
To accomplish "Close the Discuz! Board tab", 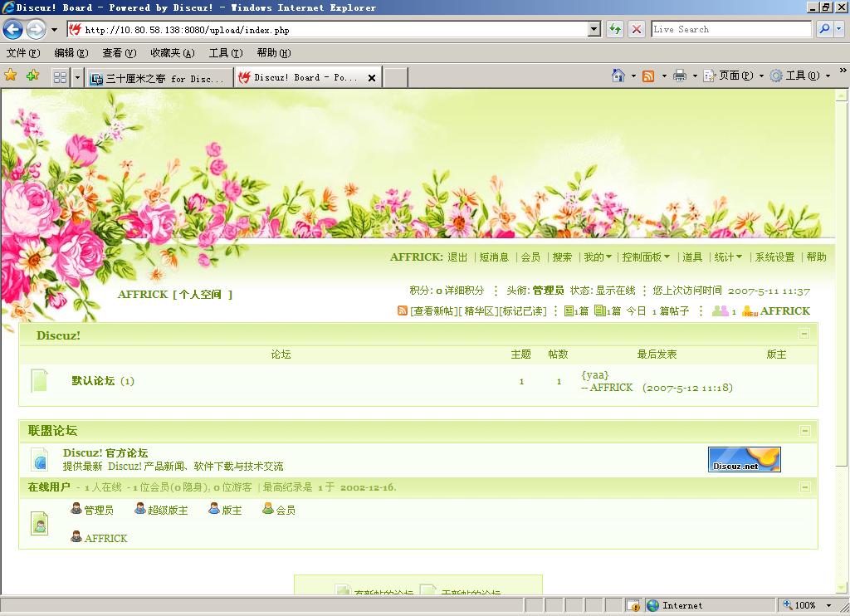I will click(x=372, y=78).
